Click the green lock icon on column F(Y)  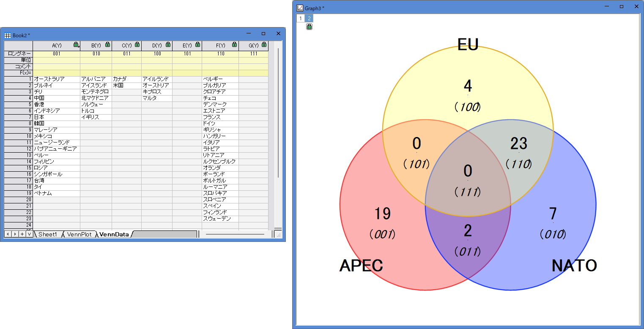pos(234,45)
